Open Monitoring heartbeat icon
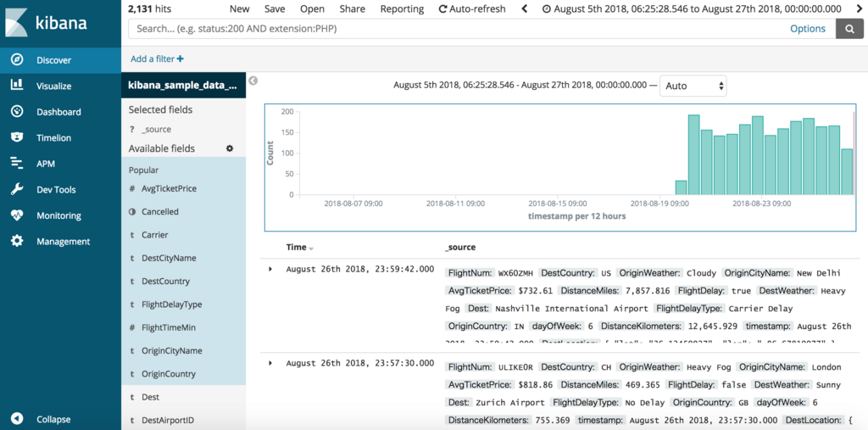The image size is (868, 430). (x=17, y=215)
